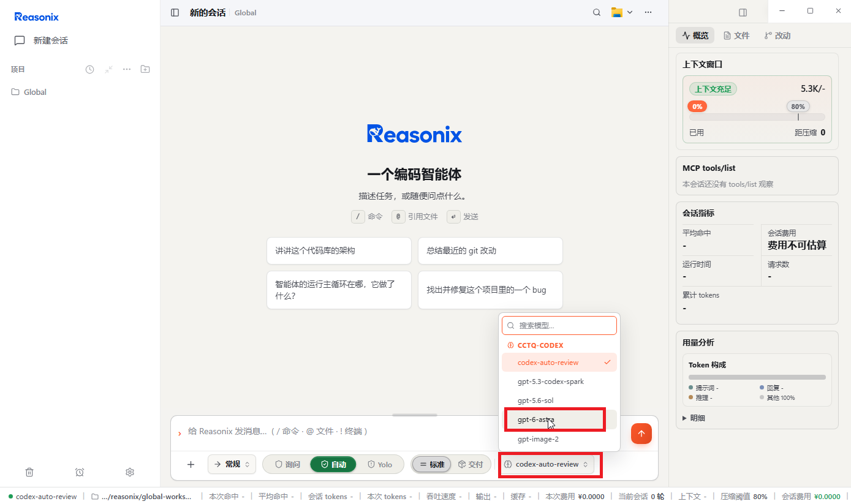851x504 pixels.
Task: Click the input resize handle bar
Action: pyautogui.click(x=414, y=415)
